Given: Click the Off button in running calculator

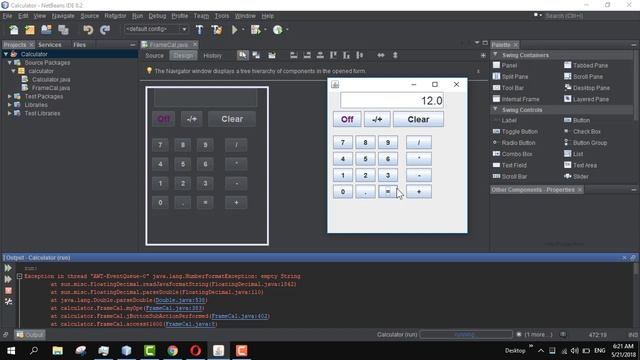Looking at the screenshot, I should [347, 119].
